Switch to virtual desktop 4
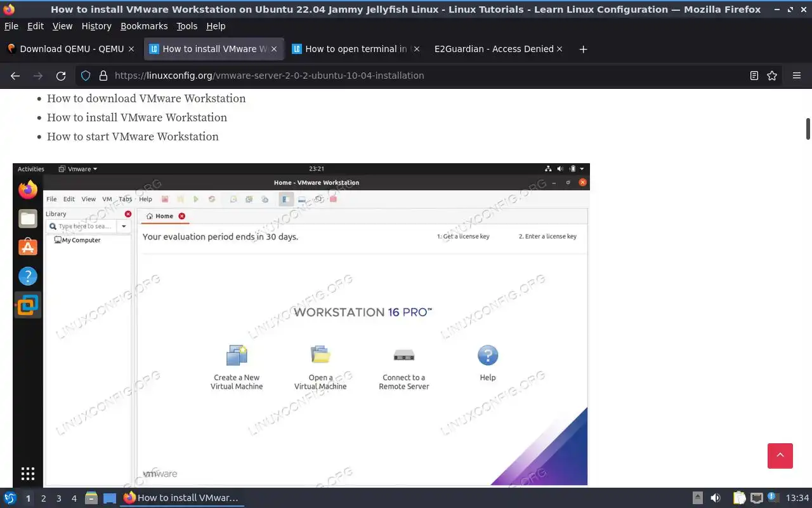812x508 pixels. click(74, 498)
